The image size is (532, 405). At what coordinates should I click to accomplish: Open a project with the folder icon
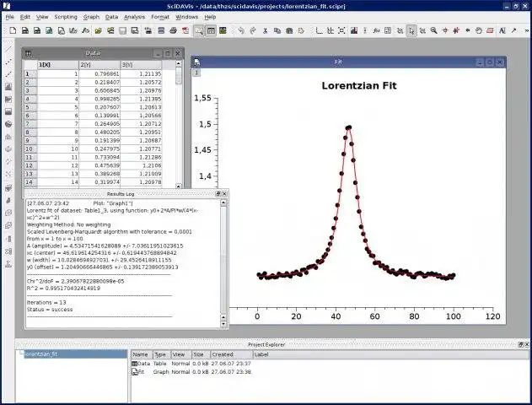coord(99,30)
